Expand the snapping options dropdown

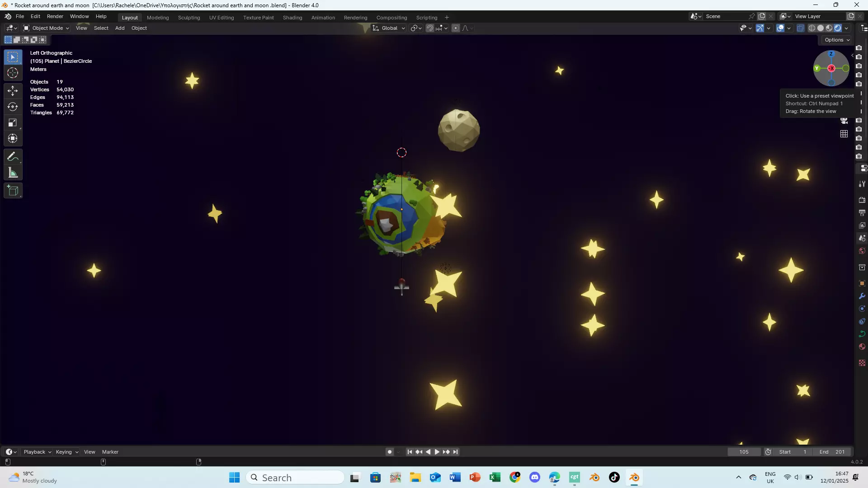coord(442,28)
